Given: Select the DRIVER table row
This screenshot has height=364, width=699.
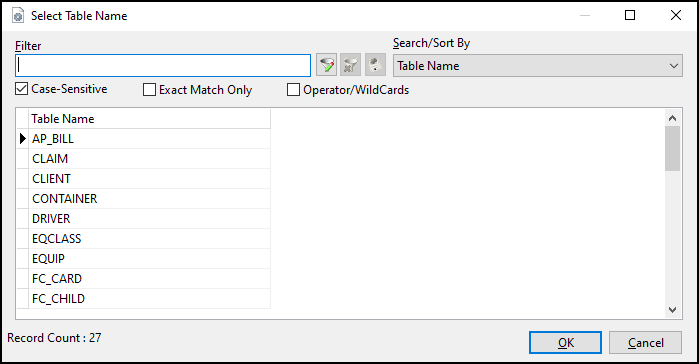Looking at the screenshot, I should (x=149, y=219).
